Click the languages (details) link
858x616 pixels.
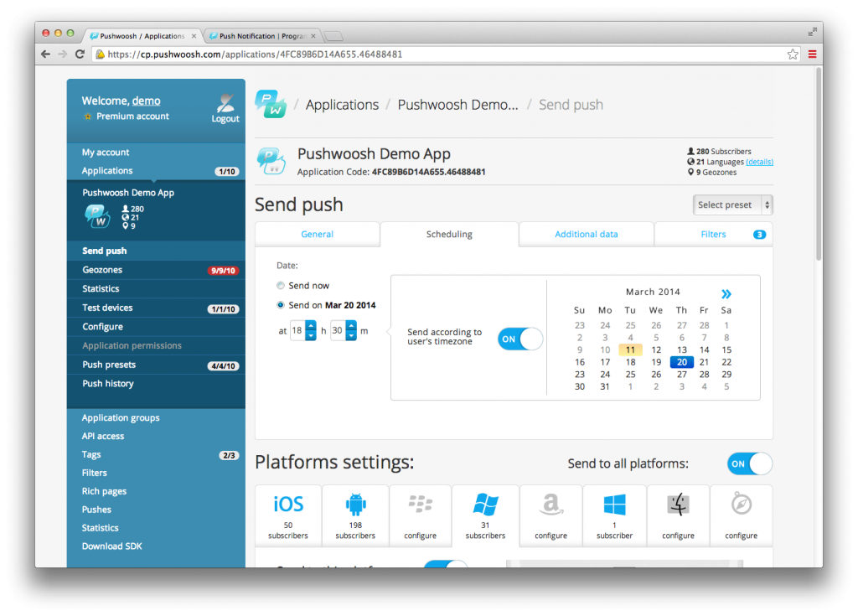coord(759,162)
